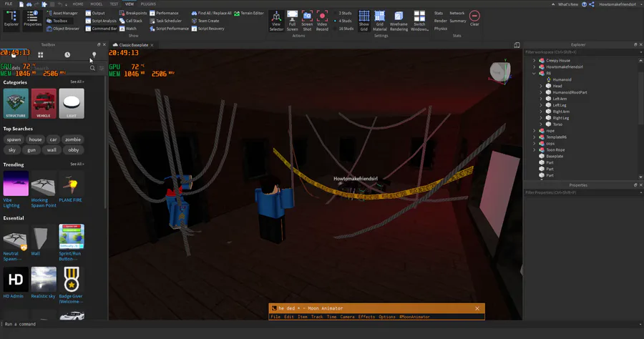The image size is (644, 339).
Task: Expand the Creepy House model
Action: click(535, 60)
